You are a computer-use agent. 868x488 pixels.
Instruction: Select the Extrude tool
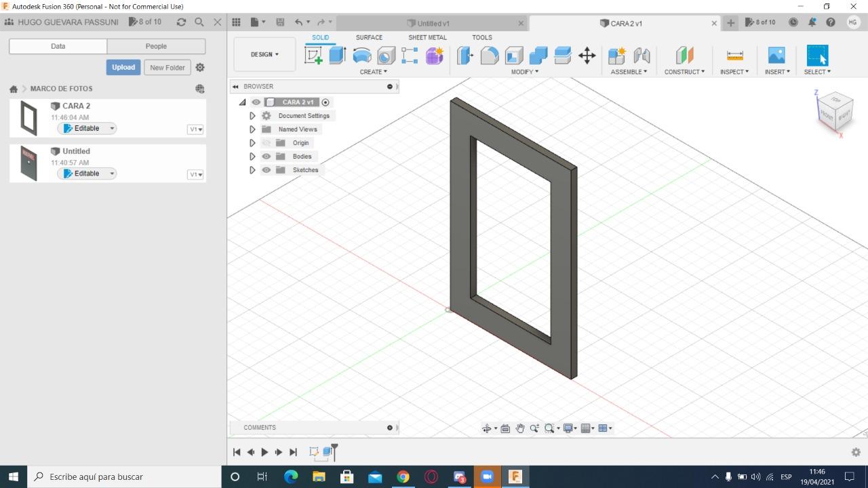click(x=338, y=56)
